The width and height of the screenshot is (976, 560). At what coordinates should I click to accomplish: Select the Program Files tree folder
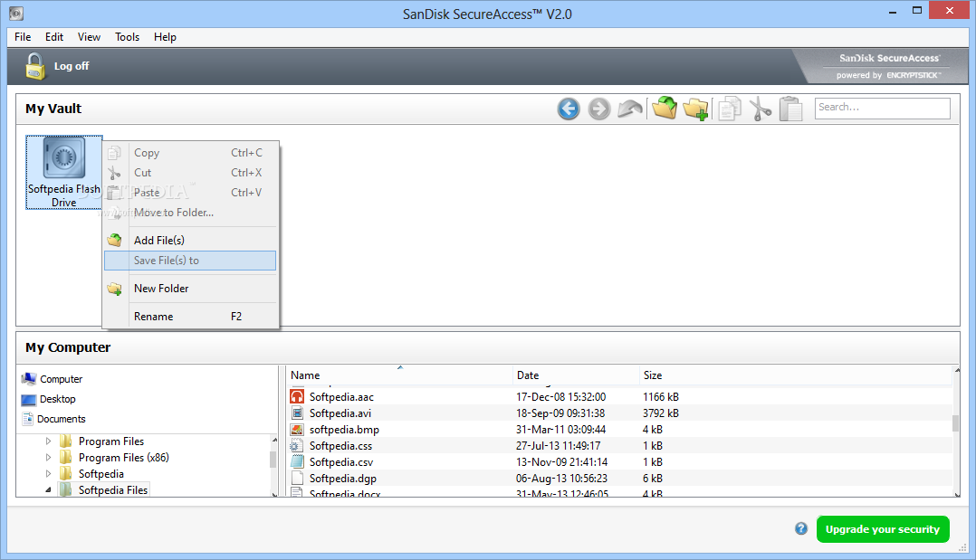111,441
